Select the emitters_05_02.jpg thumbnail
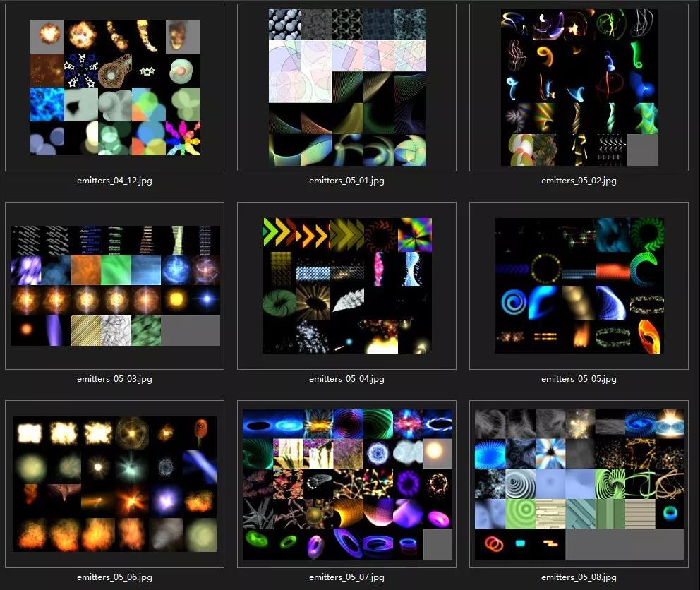Viewport: 700px width, 590px height. (x=579, y=88)
